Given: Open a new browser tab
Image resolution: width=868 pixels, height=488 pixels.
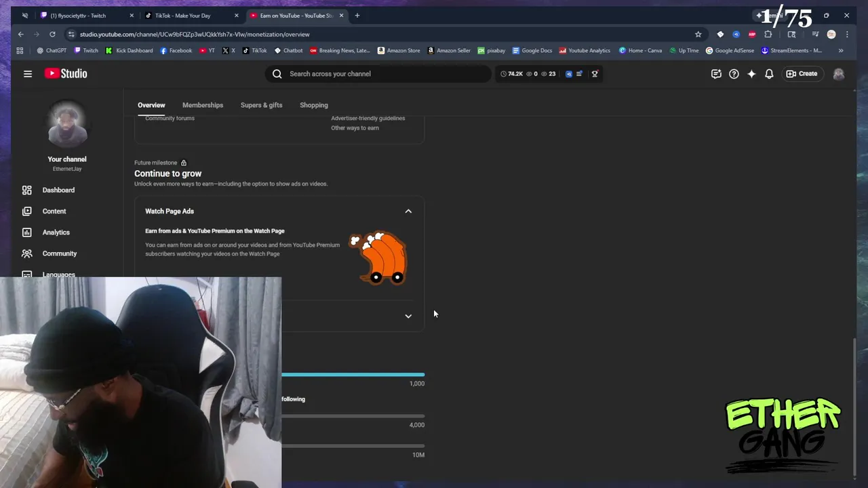Looking at the screenshot, I should pos(357,16).
